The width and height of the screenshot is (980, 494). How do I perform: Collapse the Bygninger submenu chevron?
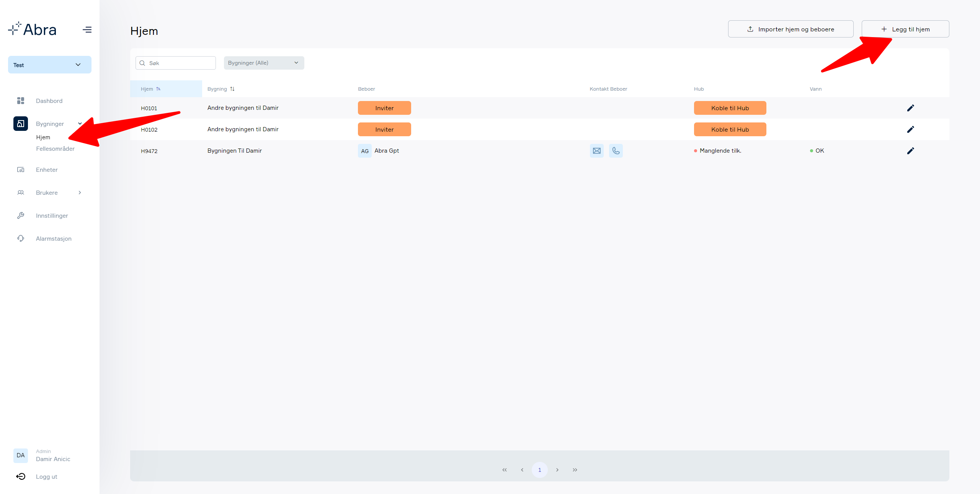pyautogui.click(x=80, y=124)
